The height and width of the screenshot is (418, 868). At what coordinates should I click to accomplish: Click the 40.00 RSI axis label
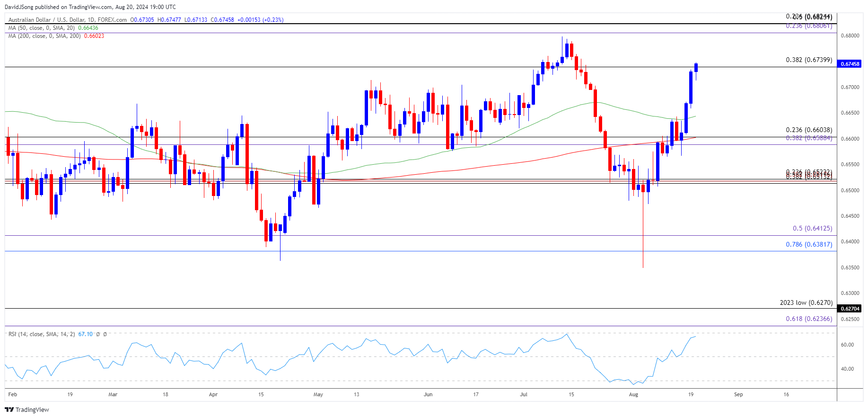[x=847, y=369]
